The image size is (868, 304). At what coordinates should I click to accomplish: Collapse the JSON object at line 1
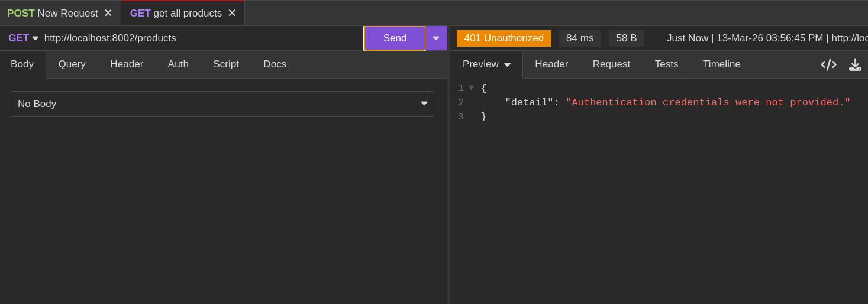tap(472, 88)
